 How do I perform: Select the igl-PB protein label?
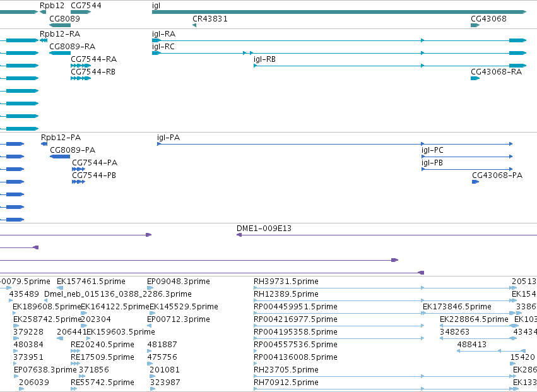point(432,163)
